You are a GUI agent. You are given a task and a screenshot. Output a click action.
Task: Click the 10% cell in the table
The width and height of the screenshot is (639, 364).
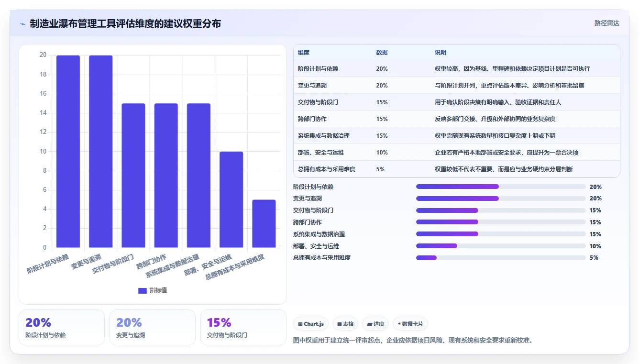click(x=382, y=153)
